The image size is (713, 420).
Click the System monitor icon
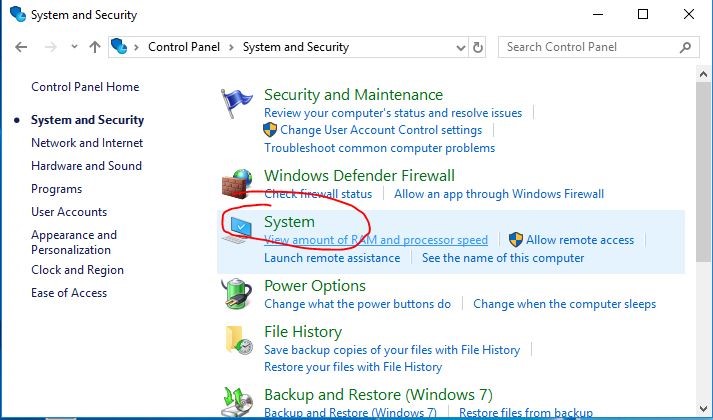(x=238, y=230)
